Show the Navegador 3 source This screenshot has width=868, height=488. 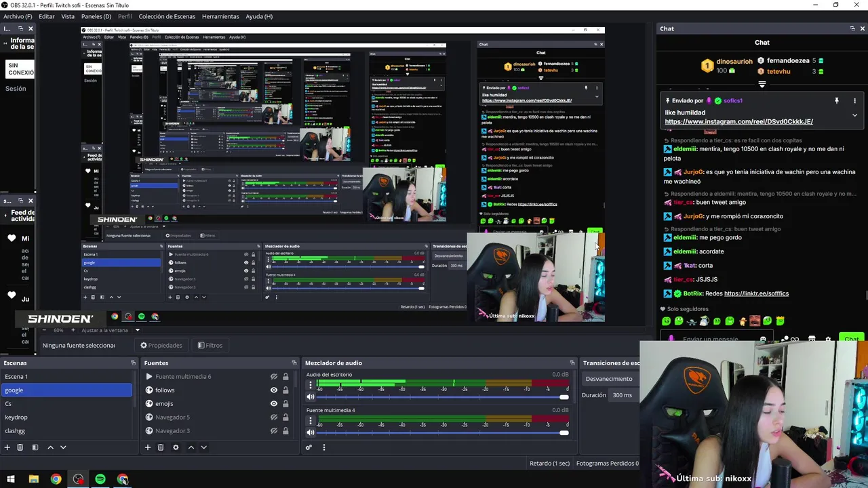[x=274, y=431]
